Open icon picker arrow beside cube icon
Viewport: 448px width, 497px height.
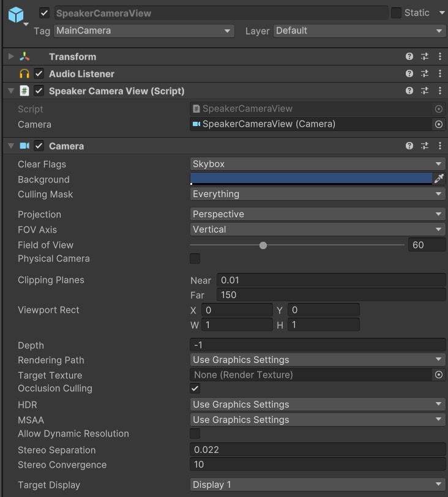click(x=26, y=24)
